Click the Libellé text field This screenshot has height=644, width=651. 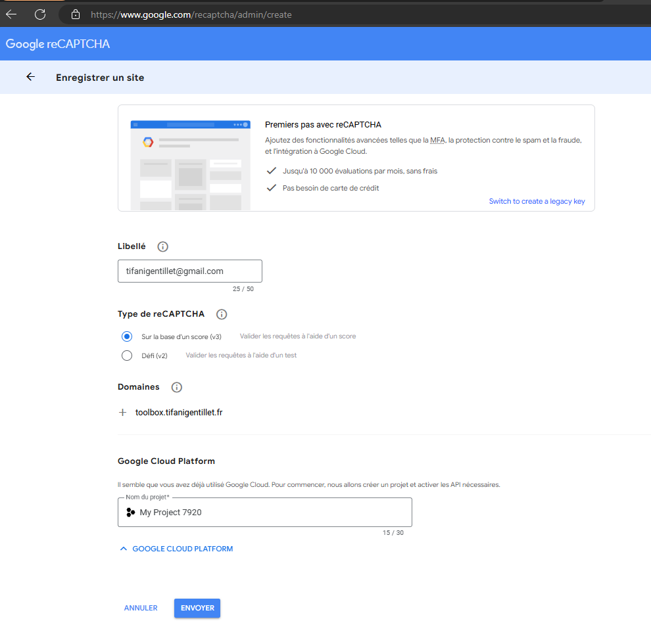point(189,271)
